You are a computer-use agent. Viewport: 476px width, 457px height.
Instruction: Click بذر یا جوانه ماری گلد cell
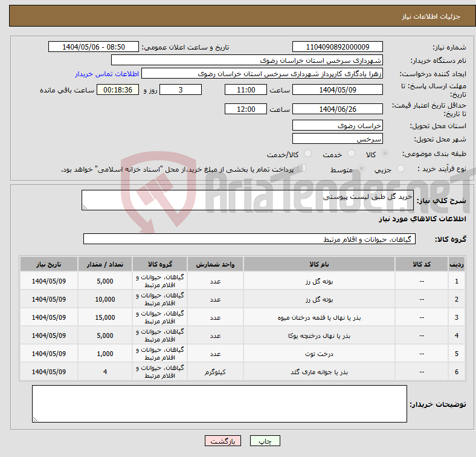tap(319, 372)
